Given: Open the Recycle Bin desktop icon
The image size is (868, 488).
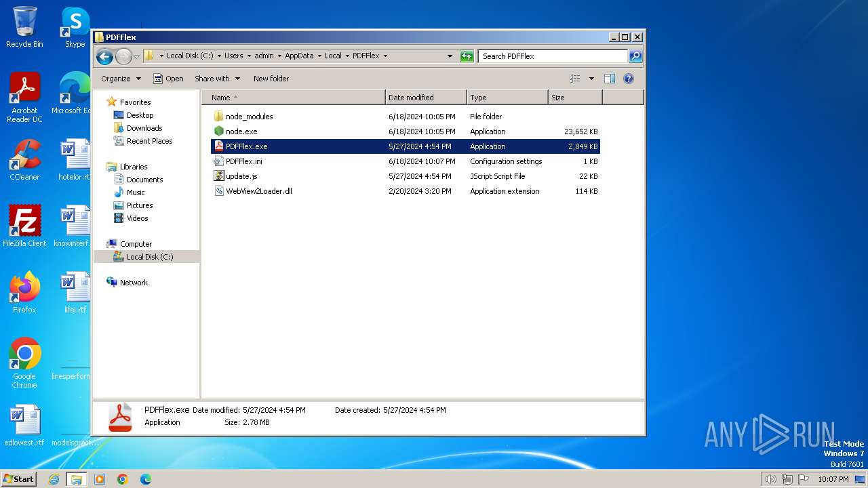Looking at the screenshot, I should click(x=24, y=27).
